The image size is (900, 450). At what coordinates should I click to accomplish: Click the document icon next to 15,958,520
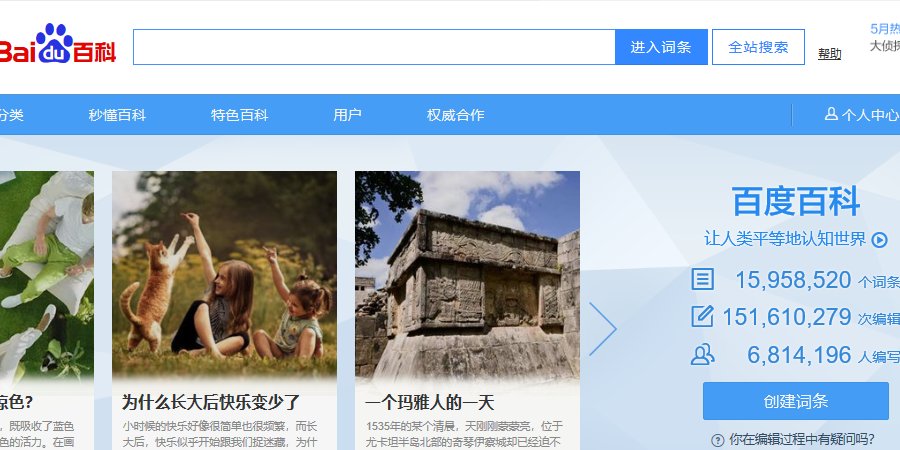click(702, 280)
